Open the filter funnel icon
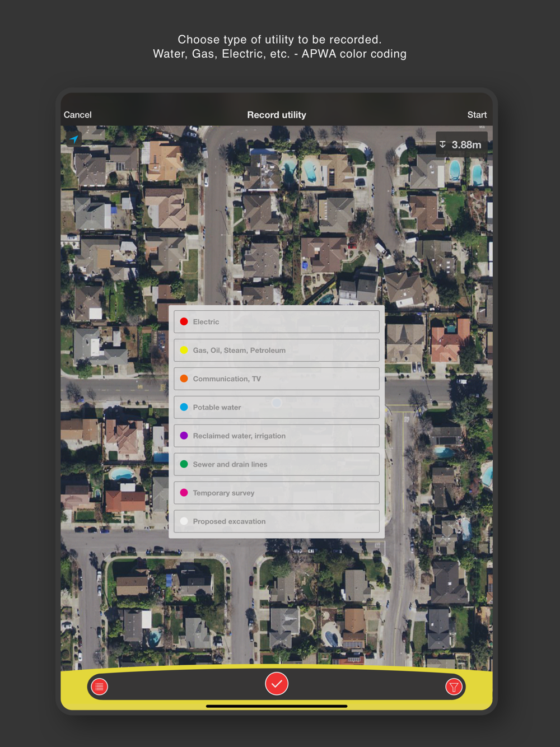 click(x=454, y=687)
